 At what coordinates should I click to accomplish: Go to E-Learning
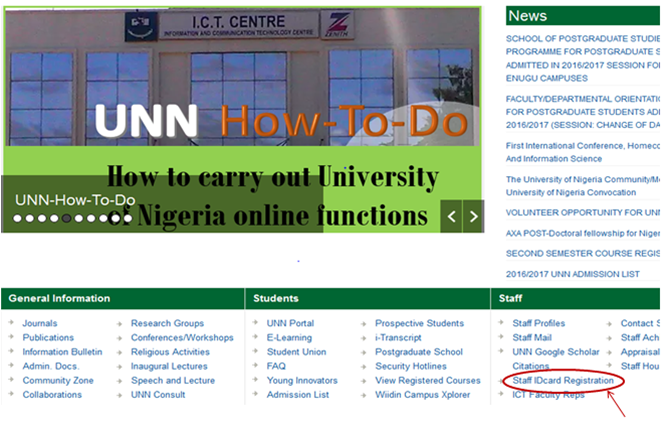[289, 338]
